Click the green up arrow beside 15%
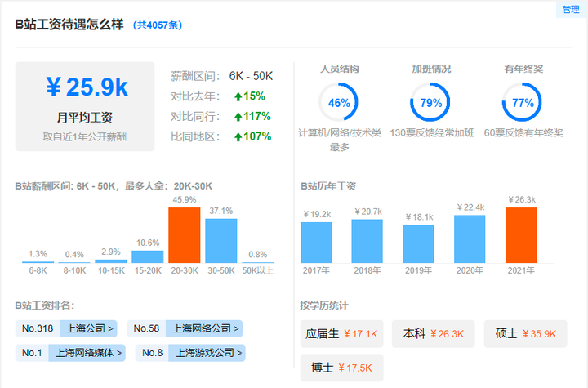The width and height of the screenshot is (588, 388). (x=238, y=97)
